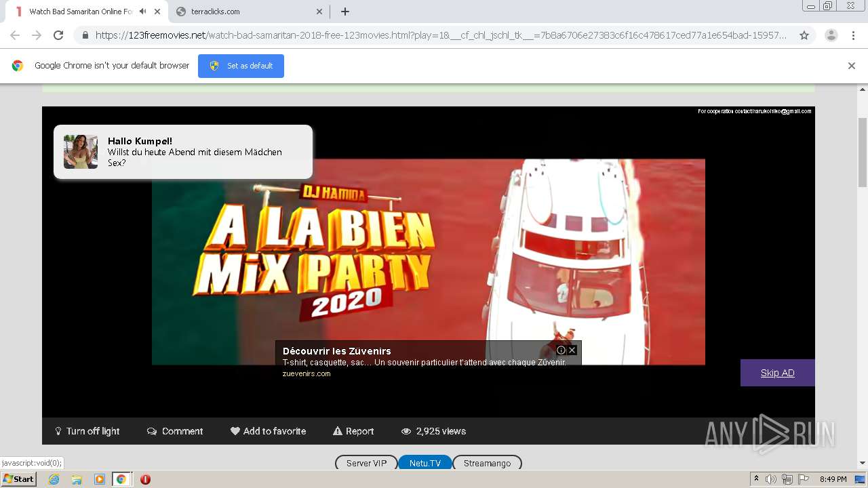
Task: Set Chrome as default browser
Action: pos(241,66)
